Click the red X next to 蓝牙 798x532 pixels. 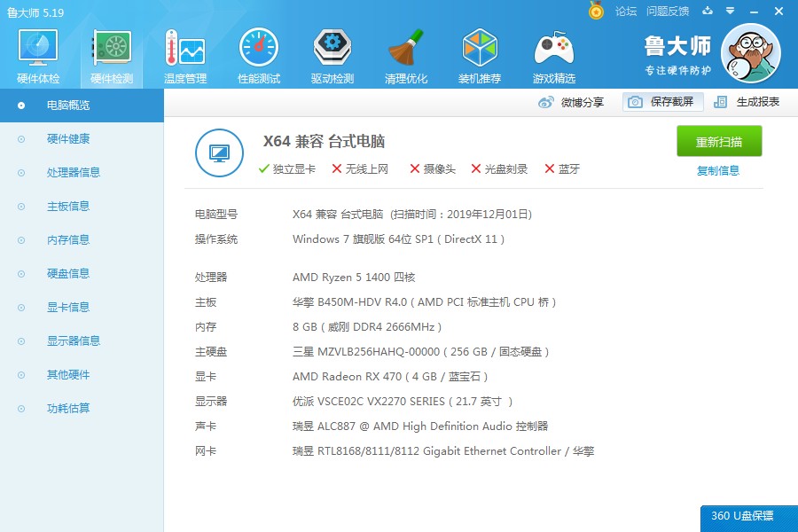pyautogui.click(x=549, y=168)
